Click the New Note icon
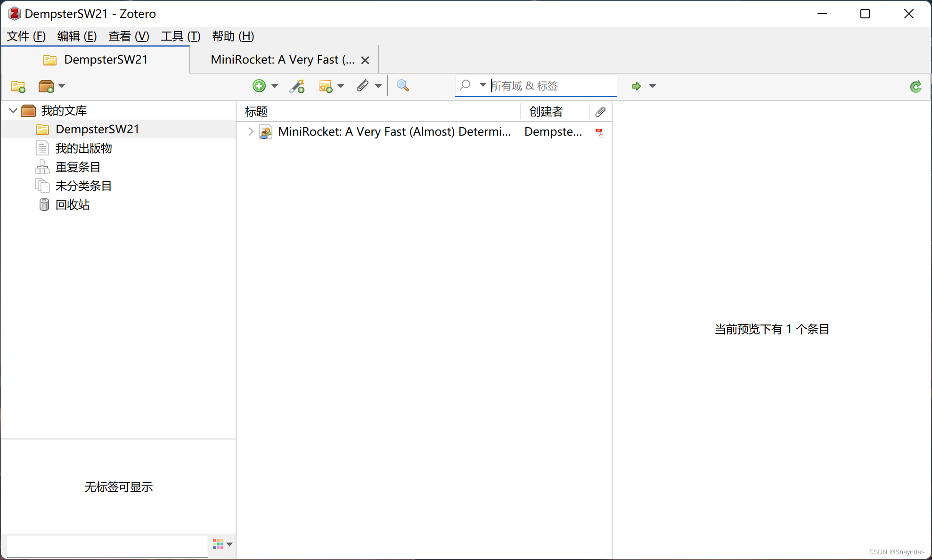The width and height of the screenshot is (932, 560). (x=326, y=86)
